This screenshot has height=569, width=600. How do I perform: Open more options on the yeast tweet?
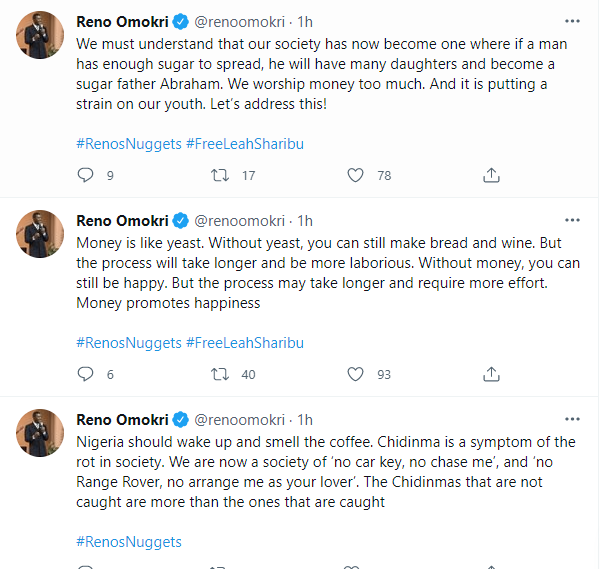[571, 220]
